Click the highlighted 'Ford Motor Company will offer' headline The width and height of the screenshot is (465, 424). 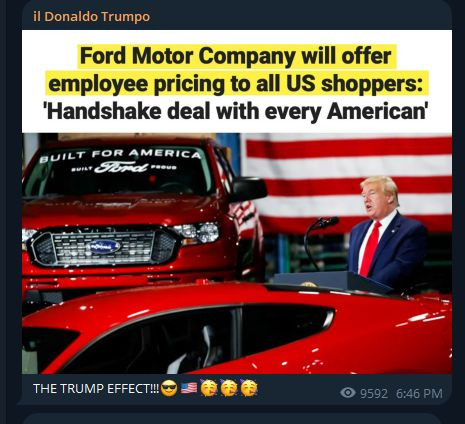236,56
